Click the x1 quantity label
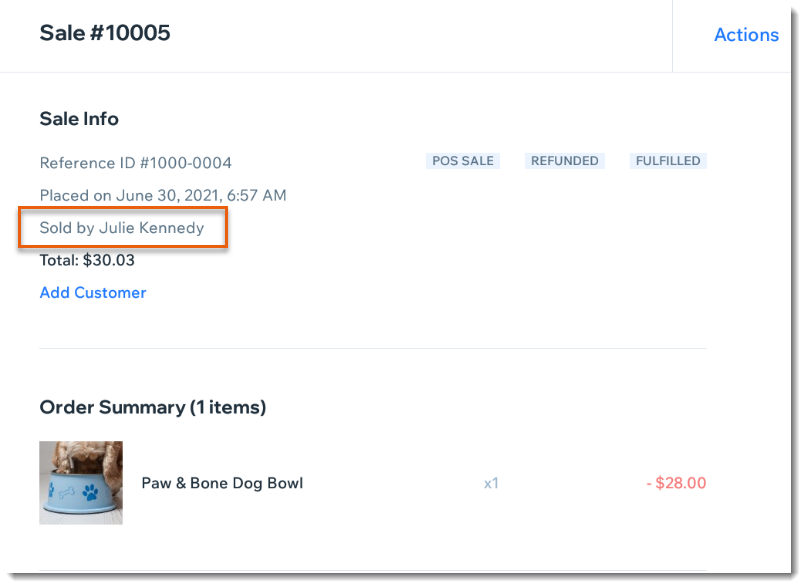This screenshot has width=806, height=588. pos(491,483)
